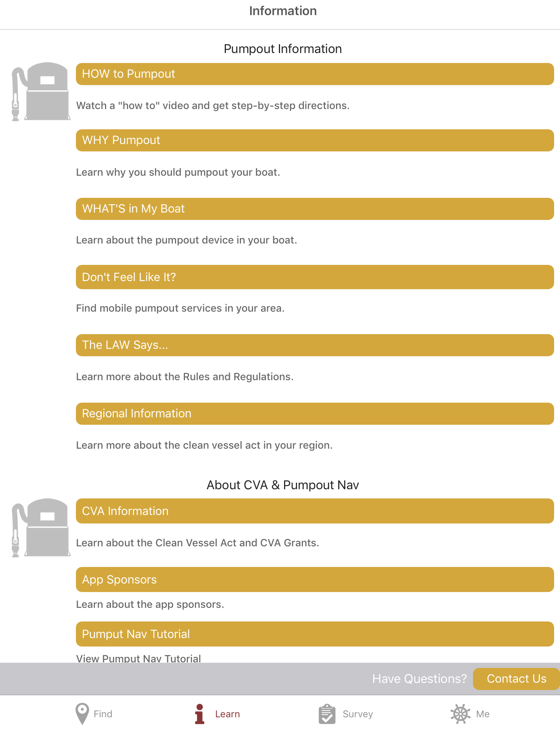The height and width of the screenshot is (732, 560).
Task: Click the Have Questions? text
Action: click(419, 679)
